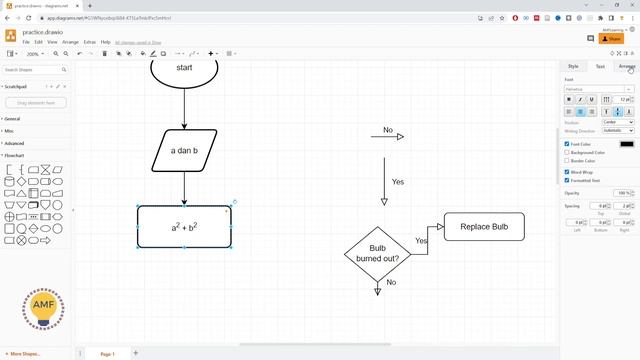Undo the last action

[80, 53]
